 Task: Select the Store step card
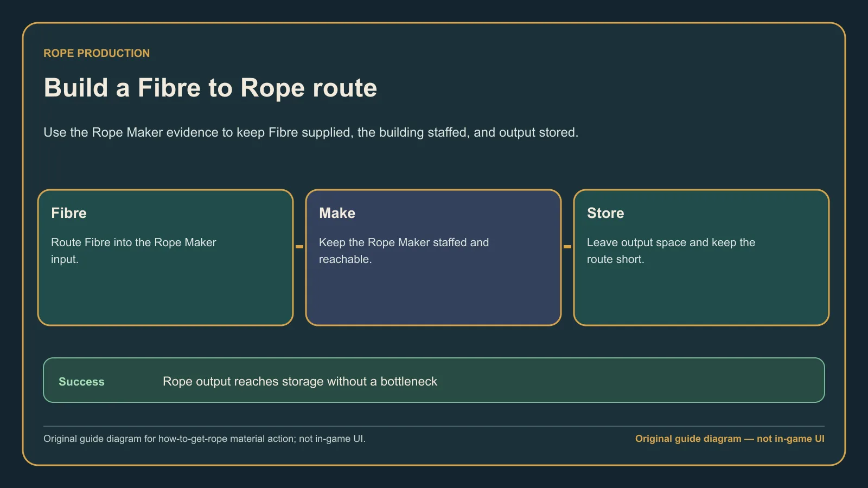(x=701, y=258)
